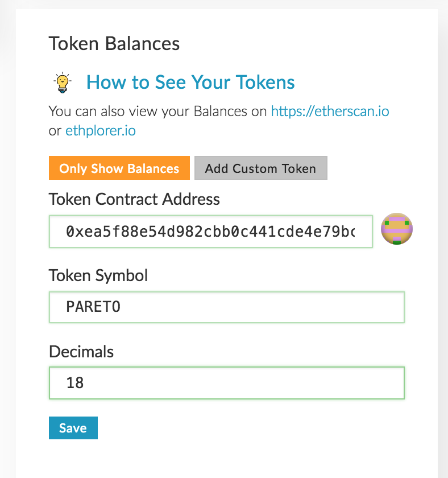Toggle the Add Custom Token button
This screenshot has width=448, height=478.
260,168
